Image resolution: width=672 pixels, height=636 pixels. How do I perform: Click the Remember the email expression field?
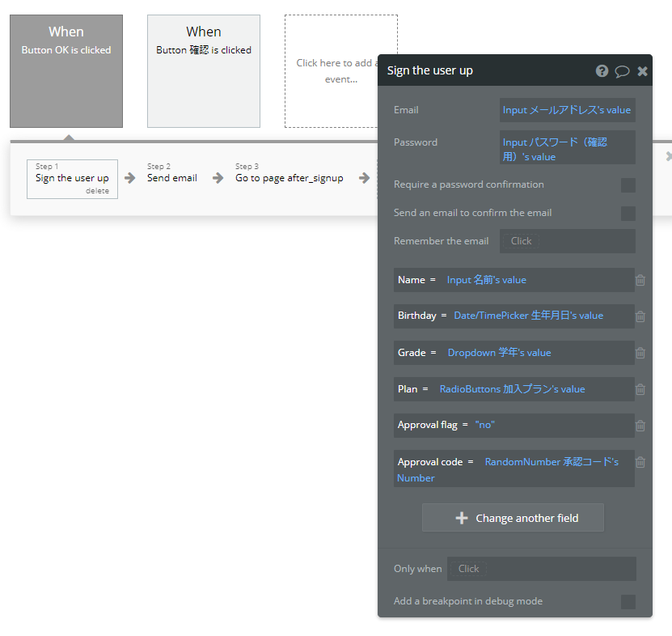[x=567, y=241]
